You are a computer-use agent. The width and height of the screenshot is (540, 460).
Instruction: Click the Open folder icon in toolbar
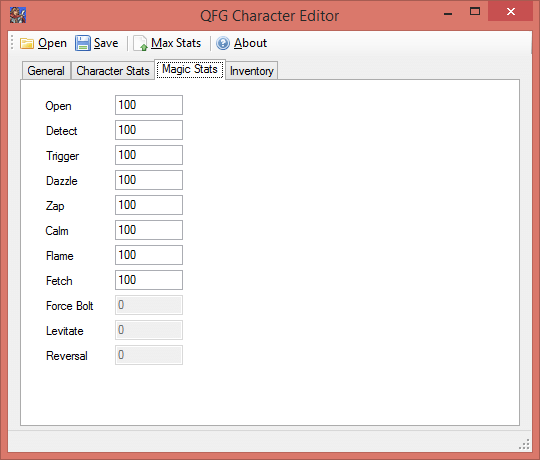point(27,43)
